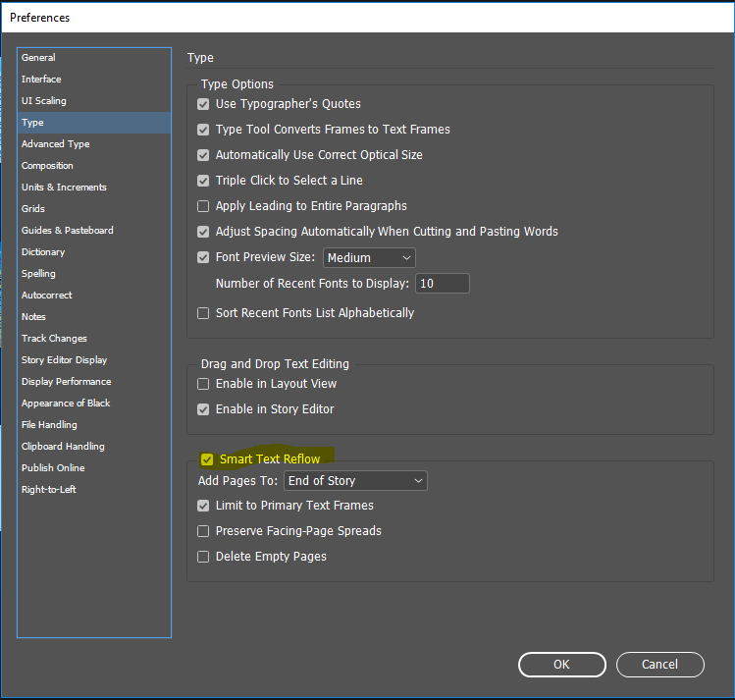Uncheck the Smart Text Reflow option

tap(207, 459)
